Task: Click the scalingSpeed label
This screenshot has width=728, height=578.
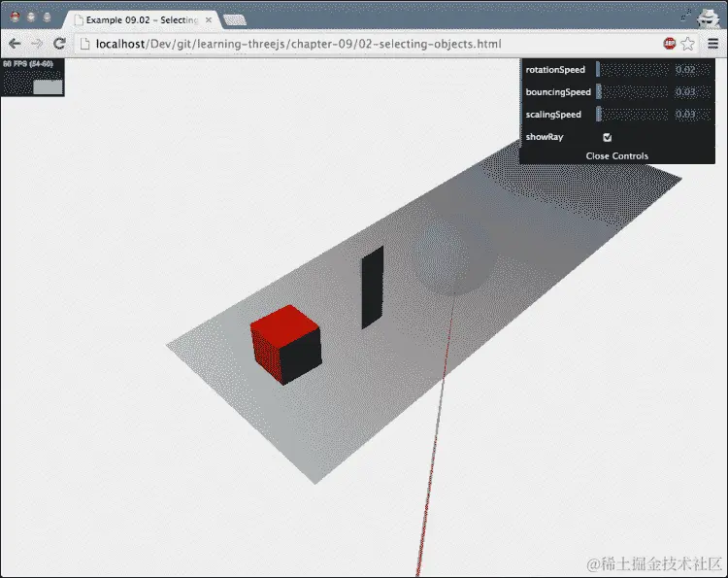Action: [x=553, y=115]
